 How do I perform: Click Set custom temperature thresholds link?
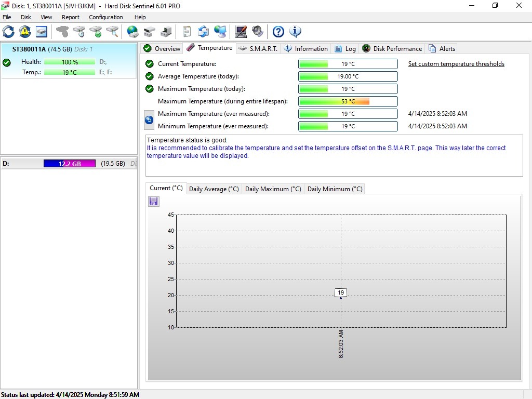(x=456, y=64)
